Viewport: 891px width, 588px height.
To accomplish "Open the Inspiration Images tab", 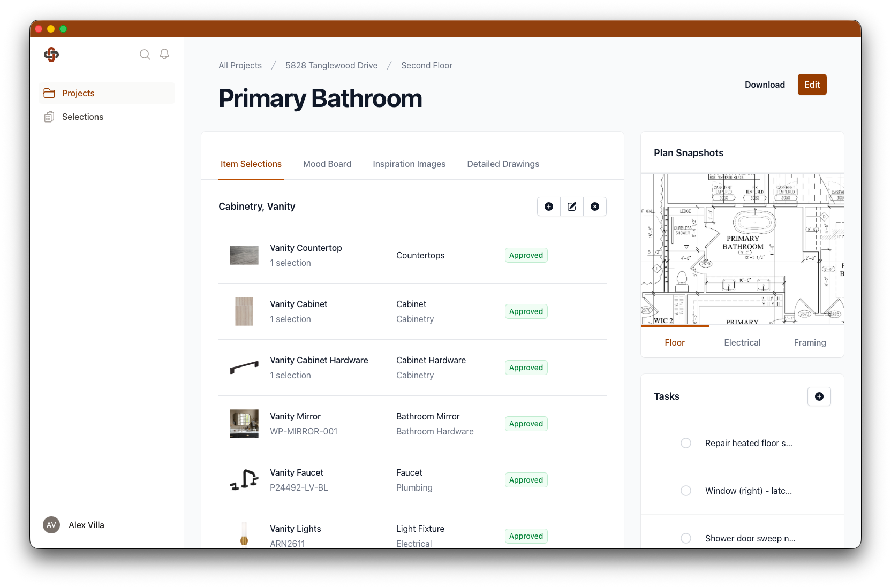I will pos(409,164).
